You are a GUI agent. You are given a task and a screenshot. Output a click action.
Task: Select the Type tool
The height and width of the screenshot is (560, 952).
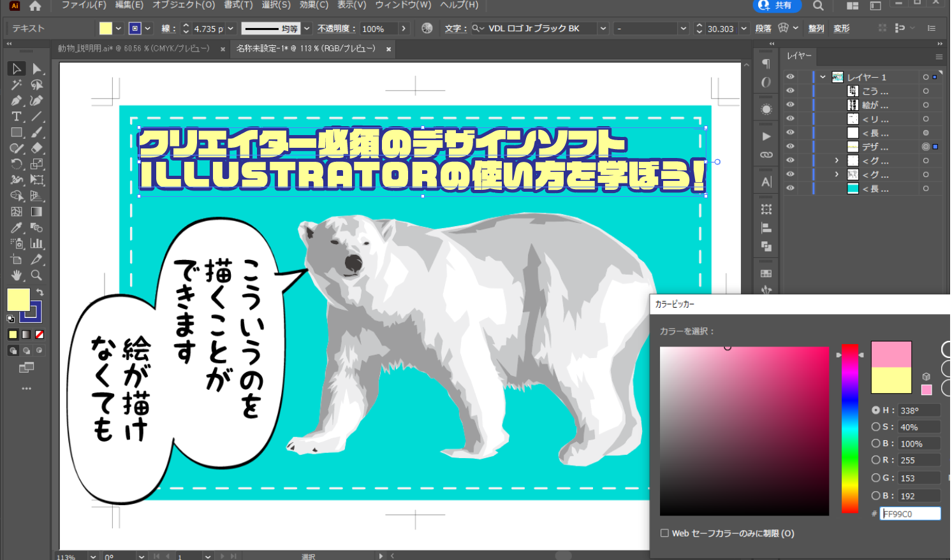[x=16, y=117]
